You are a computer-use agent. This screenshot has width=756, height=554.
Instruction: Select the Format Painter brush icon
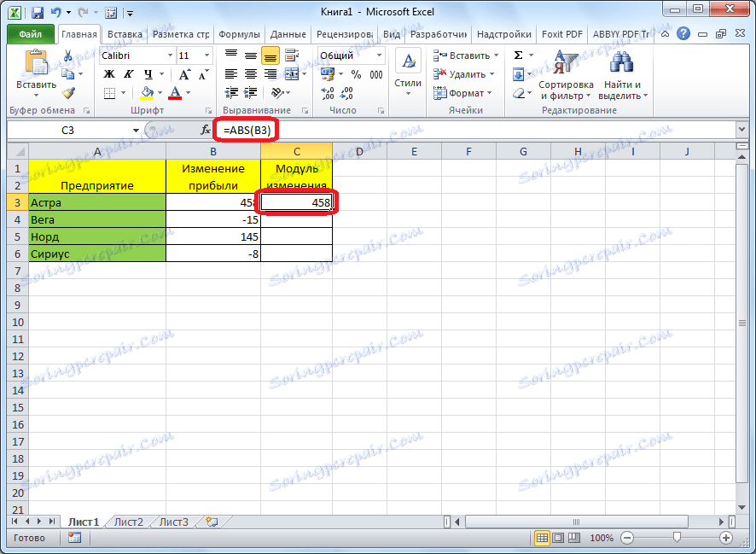coord(68,92)
